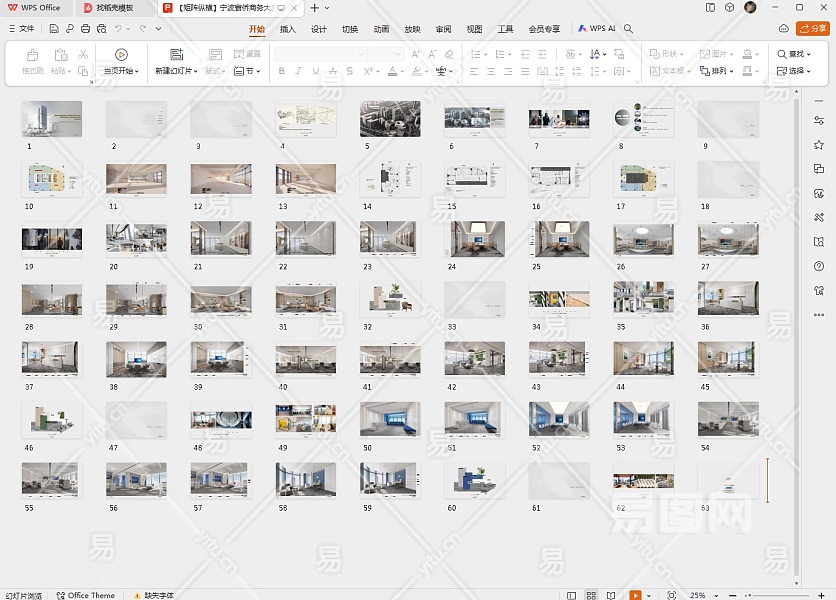This screenshot has width=836, height=600.
Task: Open the properties sliders icon in right sidebar
Action: tap(819, 121)
